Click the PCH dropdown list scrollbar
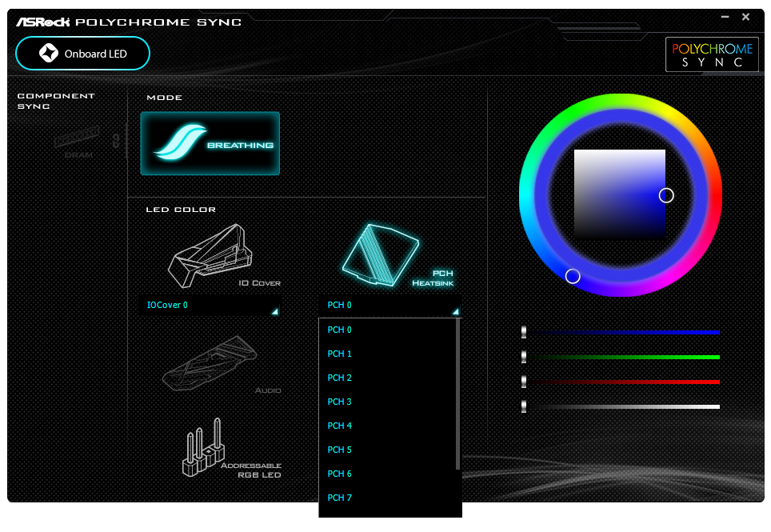This screenshot has width=771, height=532. (458, 394)
